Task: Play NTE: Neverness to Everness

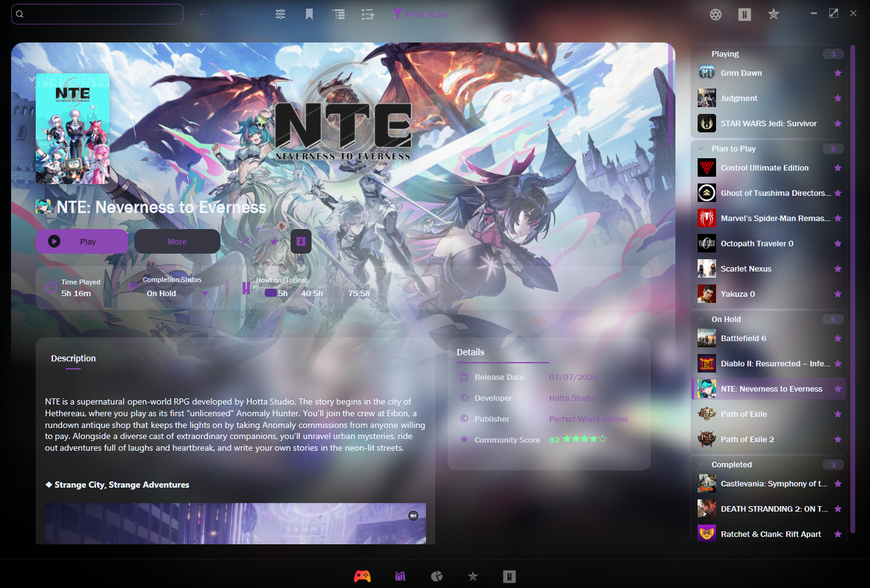Action: 81,241
